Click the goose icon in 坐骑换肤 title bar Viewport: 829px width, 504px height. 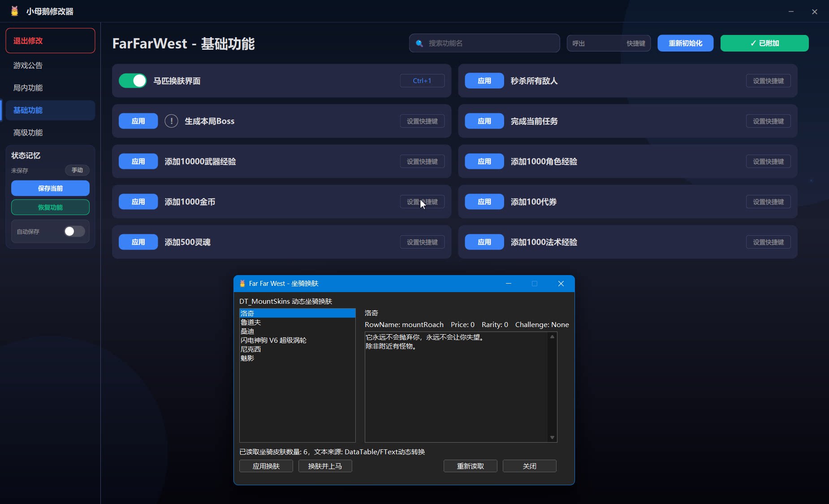(242, 284)
